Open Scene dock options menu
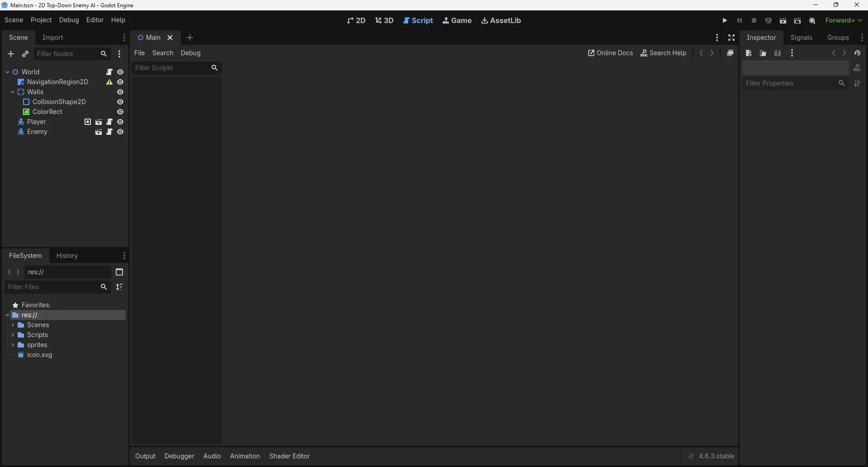Screen dimensions: 868x467 124,38
